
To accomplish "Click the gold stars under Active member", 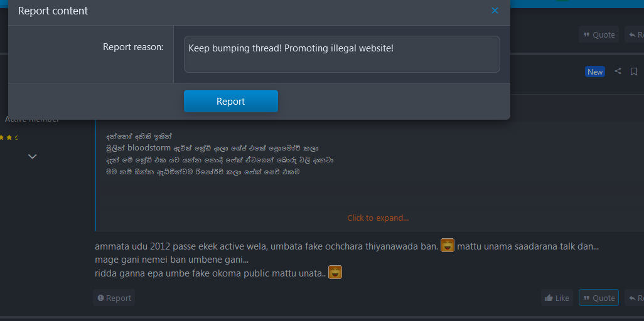I will [9, 138].
